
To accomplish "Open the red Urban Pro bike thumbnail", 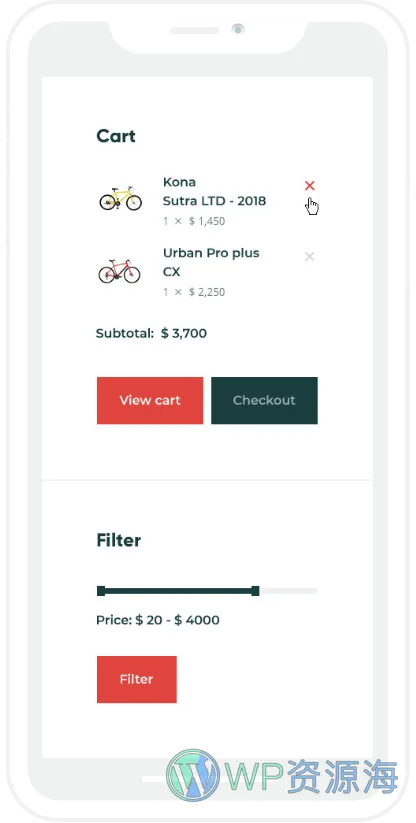I will point(120,270).
